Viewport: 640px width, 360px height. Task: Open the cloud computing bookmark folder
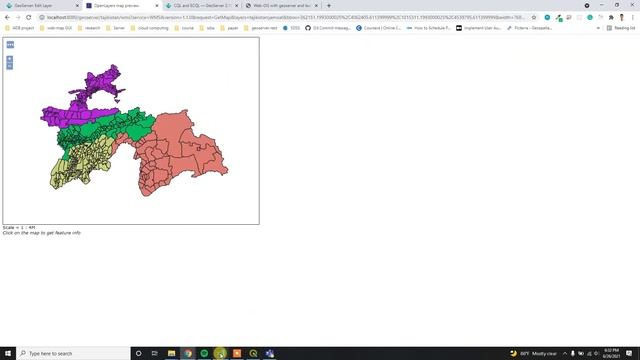[149, 28]
